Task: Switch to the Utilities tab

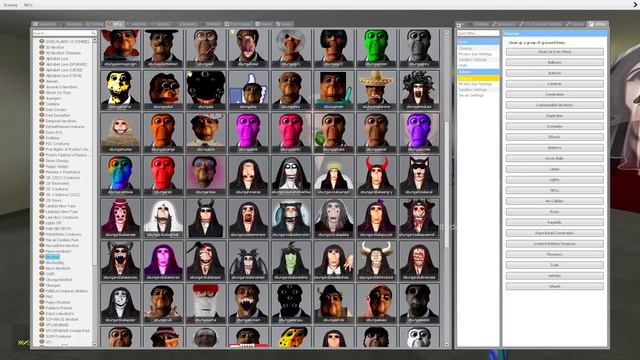Action: click(598, 24)
